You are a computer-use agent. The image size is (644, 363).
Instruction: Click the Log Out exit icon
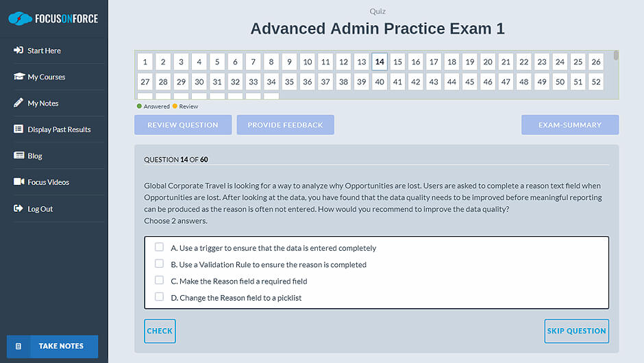pyautogui.click(x=18, y=209)
